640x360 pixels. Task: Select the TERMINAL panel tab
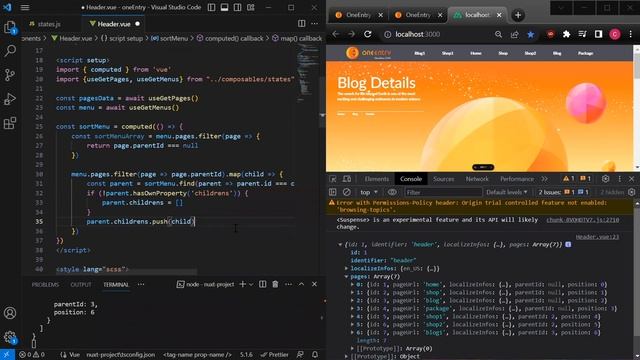[116, 284]
